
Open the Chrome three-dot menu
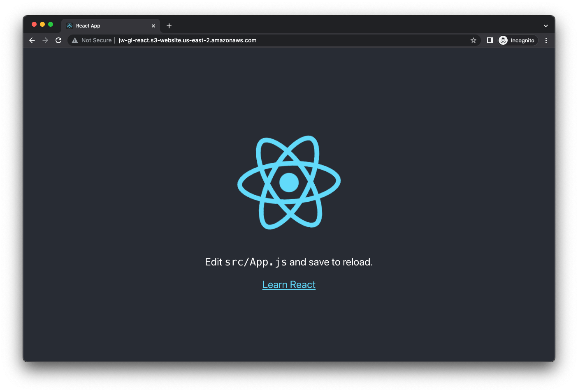click(x=546, y=40)
